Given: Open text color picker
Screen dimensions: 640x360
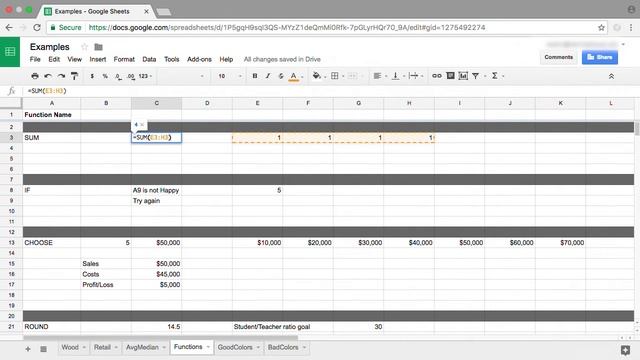Looking at the screenshot, I should pyautogui.click(x=293, y=76).
